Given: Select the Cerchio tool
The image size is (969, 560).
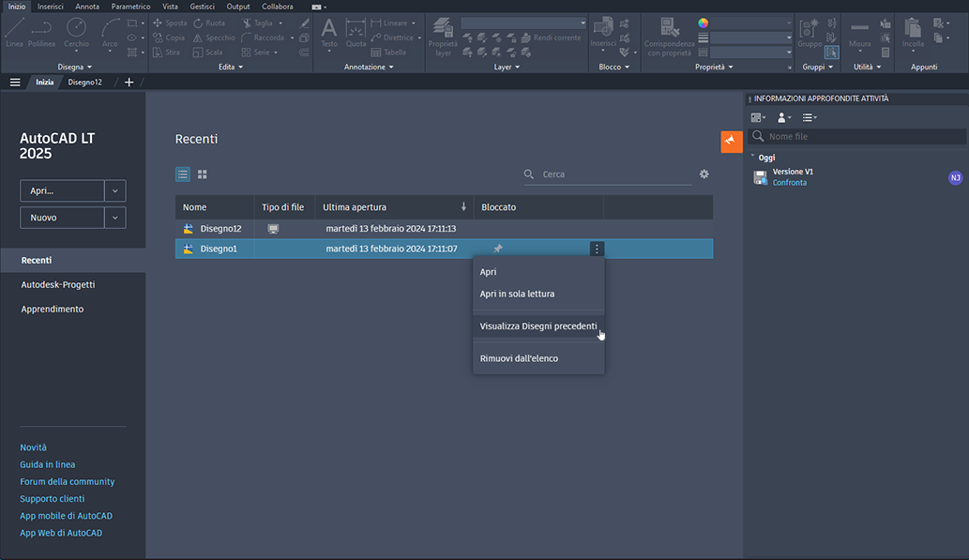Looking at the screenshot, I should tap(76, 33).
